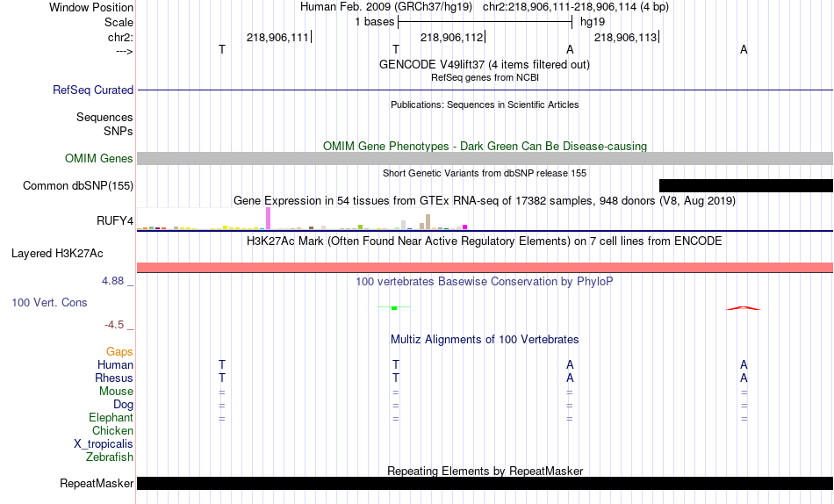Open the Short Genetic Variants dbSNP title
This screenshot has width=834, height=504.
pyautogui.click(x=485, y=173)
